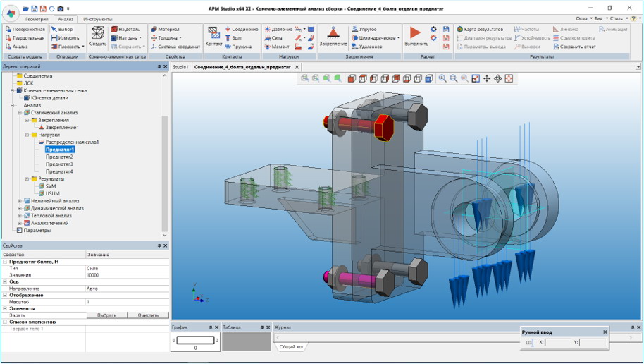Screen dimensions: 644x364
Task: Click the pan view cross-arrows icon
Action: coord(487,78)
